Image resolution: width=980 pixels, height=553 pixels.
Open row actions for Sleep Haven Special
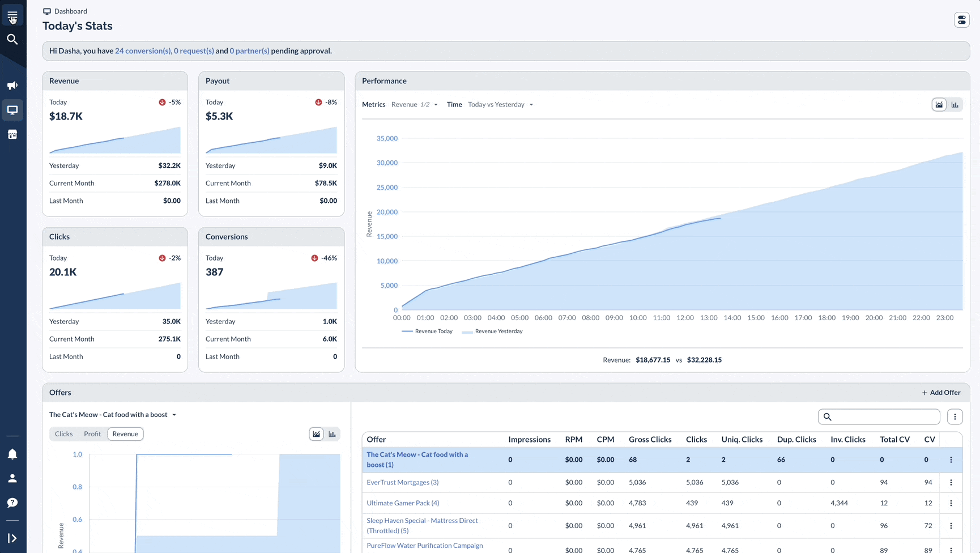pyautogui.click(x=951, y=526)
